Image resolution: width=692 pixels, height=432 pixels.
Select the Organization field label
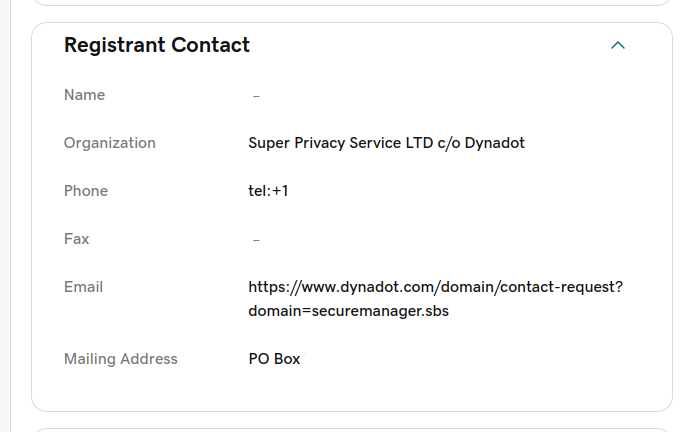tap(110, 143)
